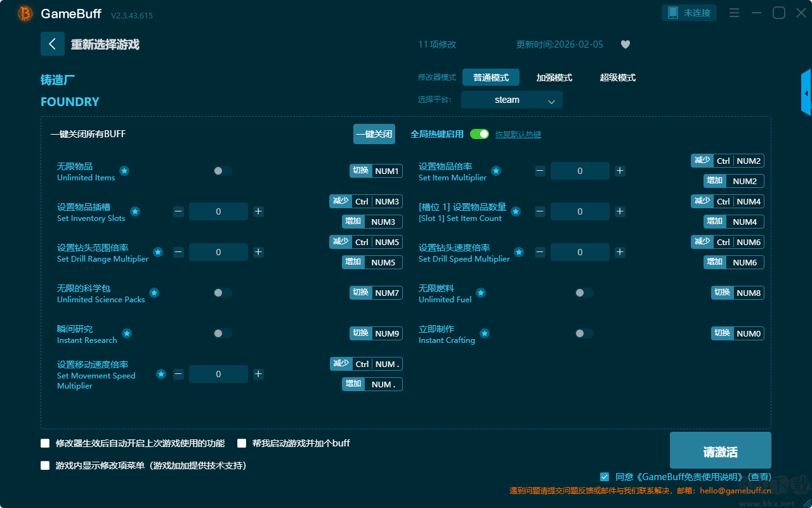Decrease Set Inventory Slots with minus button

coord(178,211)
